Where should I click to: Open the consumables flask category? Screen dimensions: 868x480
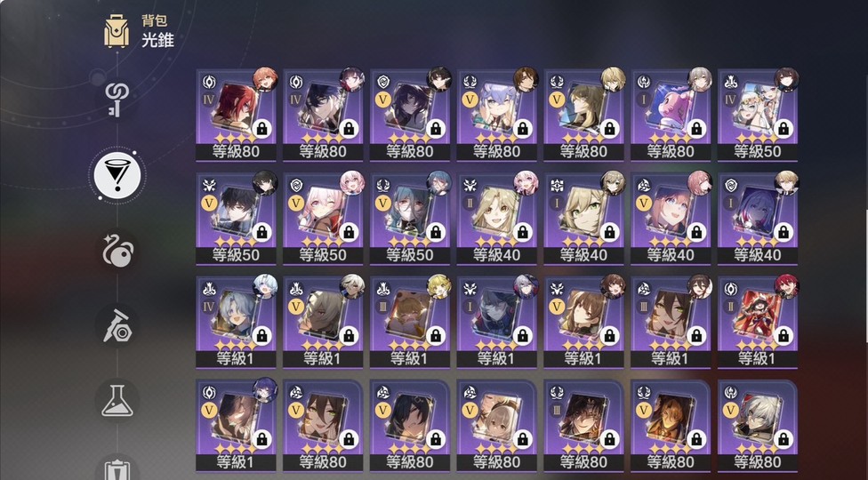click(x=117, y=400)
